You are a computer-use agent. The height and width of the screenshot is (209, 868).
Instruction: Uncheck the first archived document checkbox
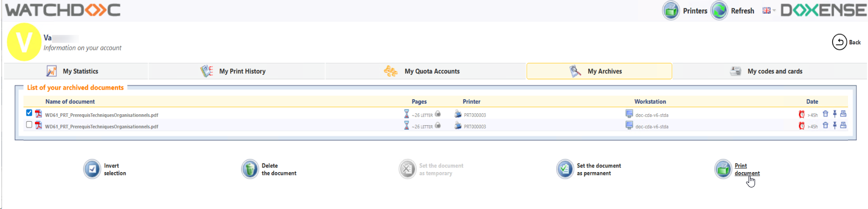click(x=29, y=113)
